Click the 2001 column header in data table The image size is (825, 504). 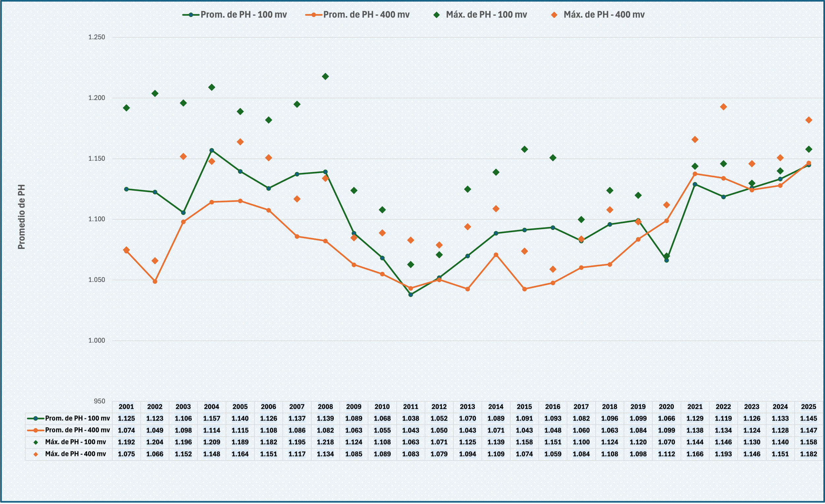tap(126, 407)
